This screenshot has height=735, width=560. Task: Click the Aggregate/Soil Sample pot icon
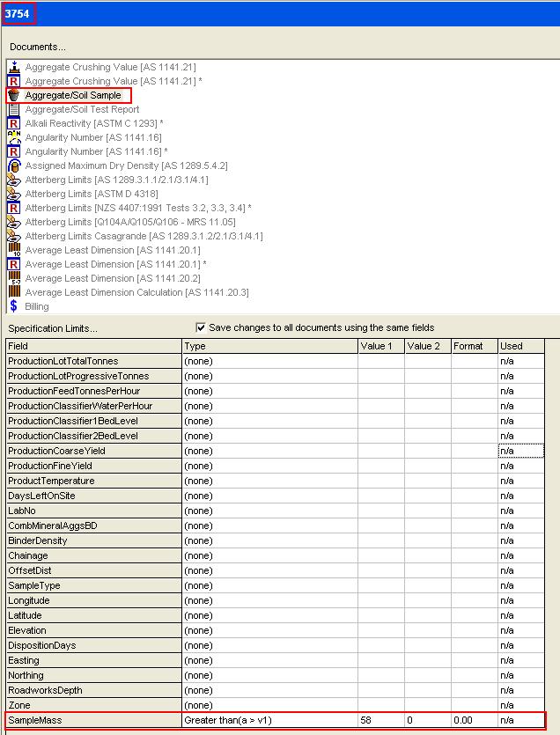[14, 95]
